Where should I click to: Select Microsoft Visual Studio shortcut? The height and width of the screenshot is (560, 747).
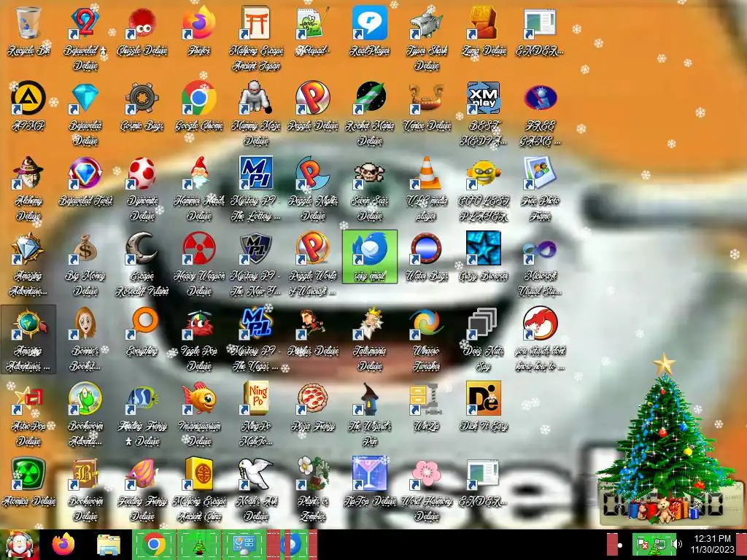(x=540, y=264)
